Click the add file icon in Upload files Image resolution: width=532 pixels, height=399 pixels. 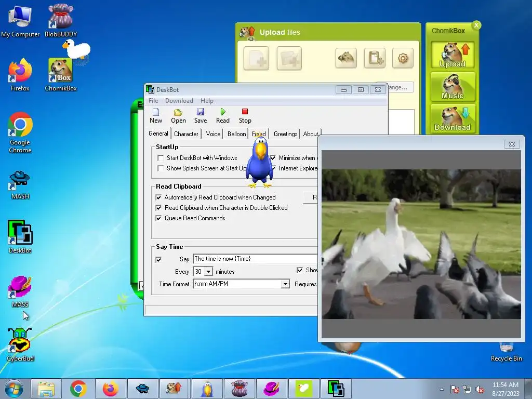coord(256,58)
